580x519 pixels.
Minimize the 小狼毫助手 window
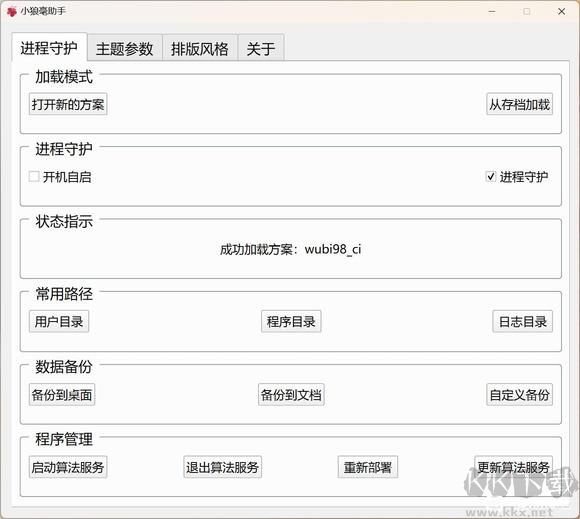(x=492, y=11)
